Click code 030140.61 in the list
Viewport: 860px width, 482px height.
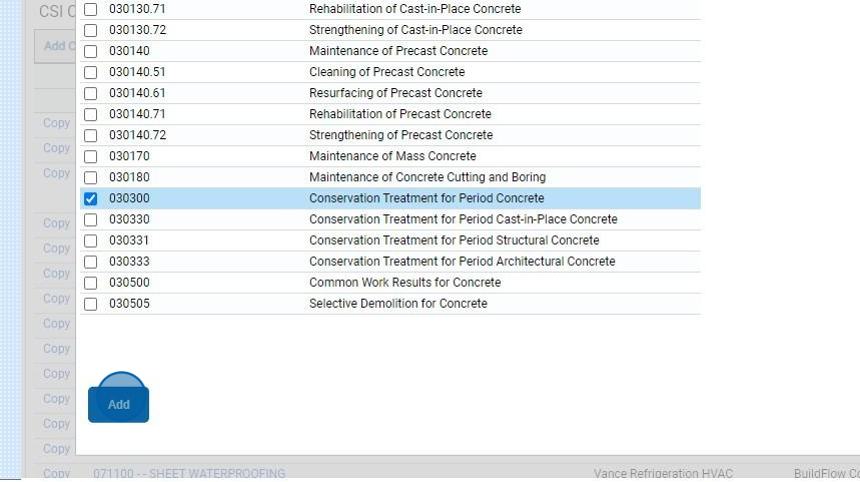[137, 93]
